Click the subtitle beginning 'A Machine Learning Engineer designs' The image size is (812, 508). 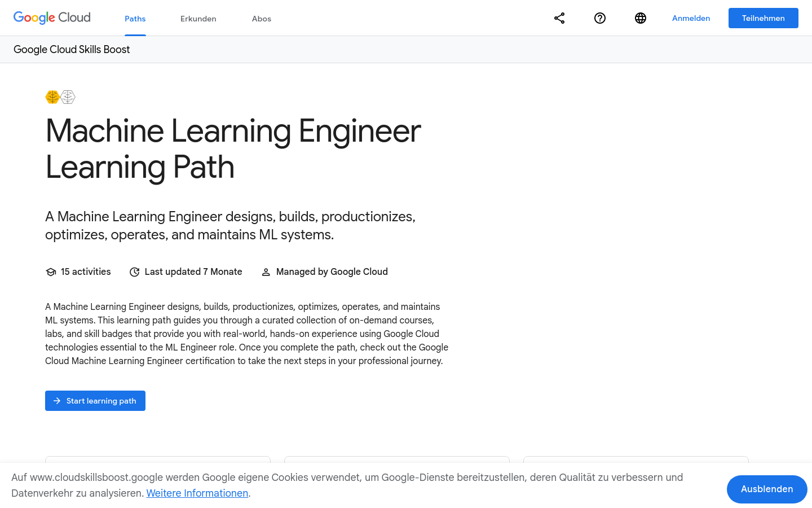point(231,226)
